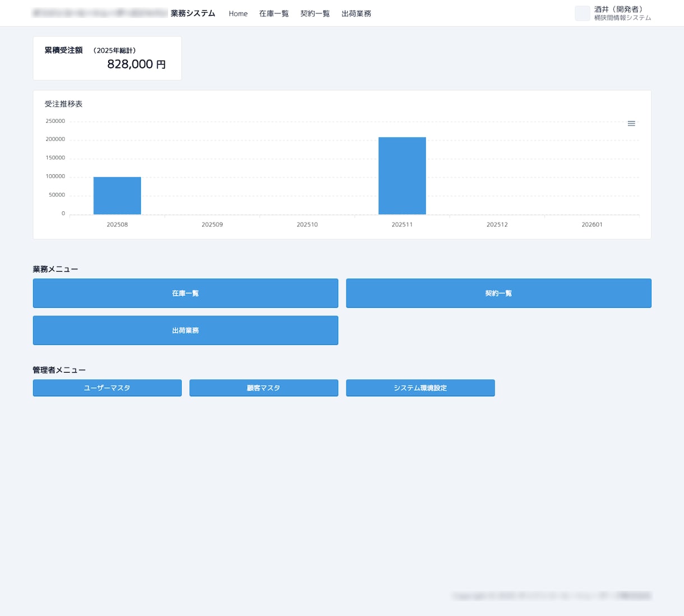The height and width of the screenshot is (616, 684).
Task: Click the 受注推移表 chart title
Action: pos(63,104)
